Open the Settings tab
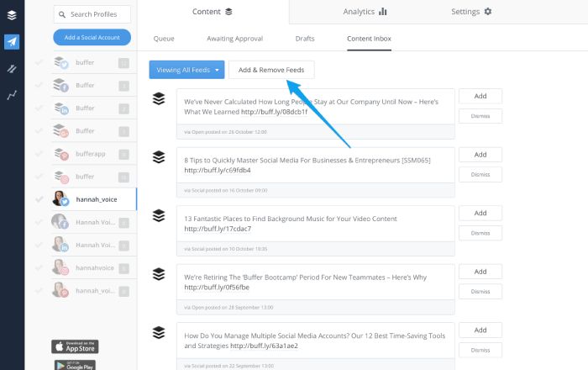The height and width of the screenshot is (370, 588). (x=471, y=12)
